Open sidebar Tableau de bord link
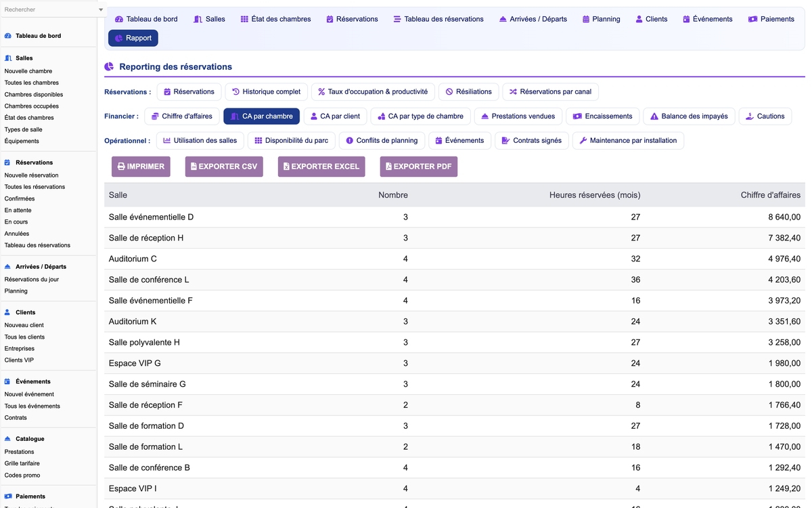The width and height of the screenshot is (812, 508). tap(38, 35)
